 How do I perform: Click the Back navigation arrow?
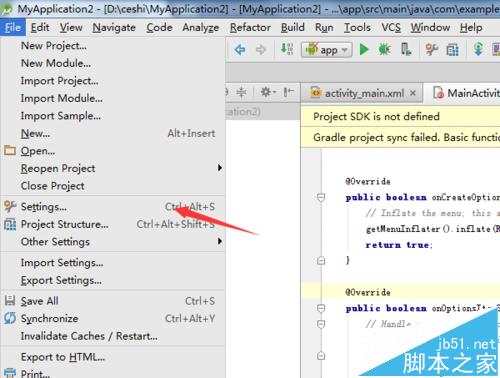pos(240,50)
